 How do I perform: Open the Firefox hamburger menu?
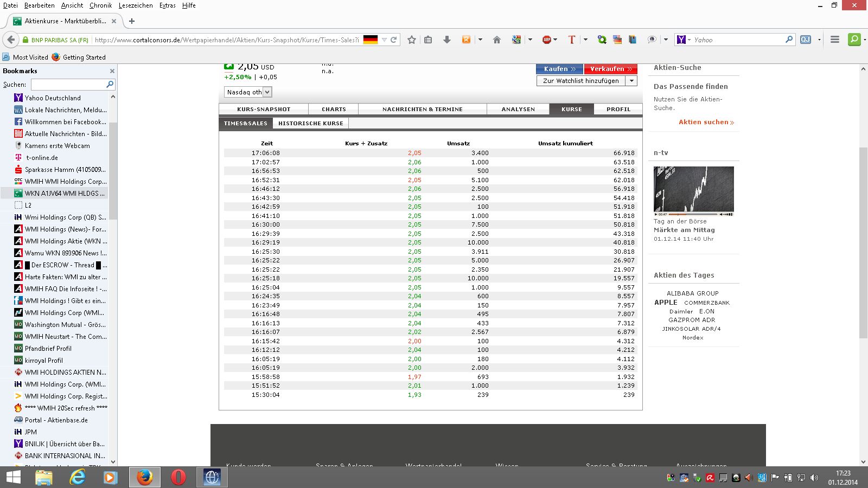835,40
